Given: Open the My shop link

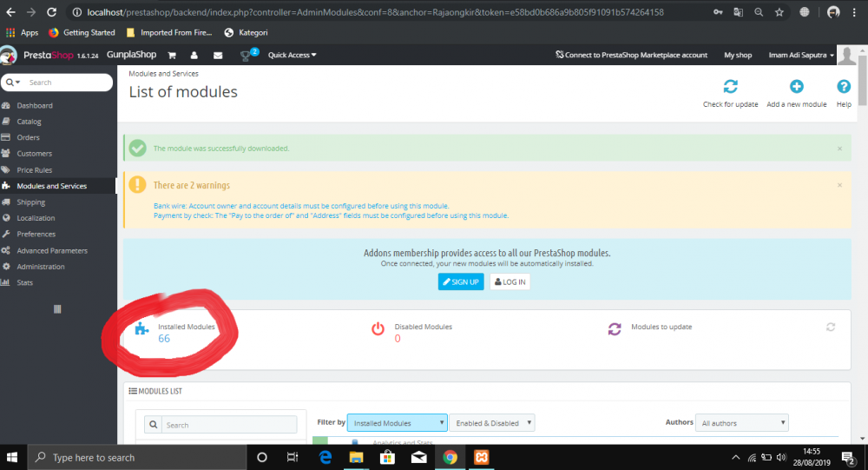Looking at the screenshot, I should click(x=738, y=55).
